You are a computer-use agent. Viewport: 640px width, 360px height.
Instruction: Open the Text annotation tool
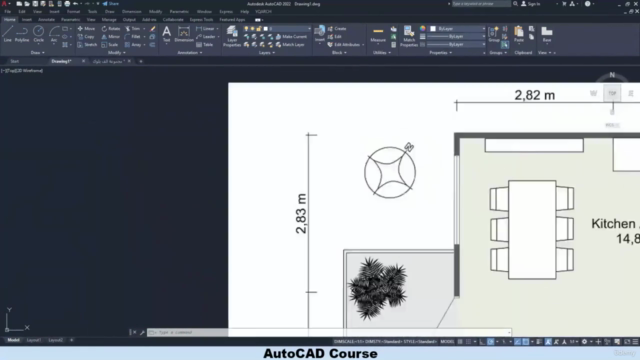(x=167, y=34)
